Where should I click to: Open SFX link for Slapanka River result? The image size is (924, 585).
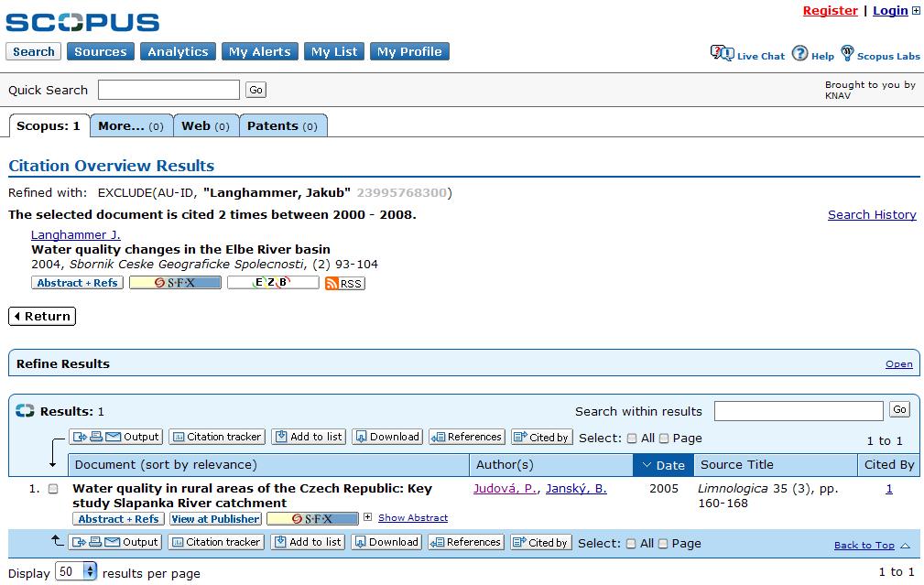pos(312,519)
